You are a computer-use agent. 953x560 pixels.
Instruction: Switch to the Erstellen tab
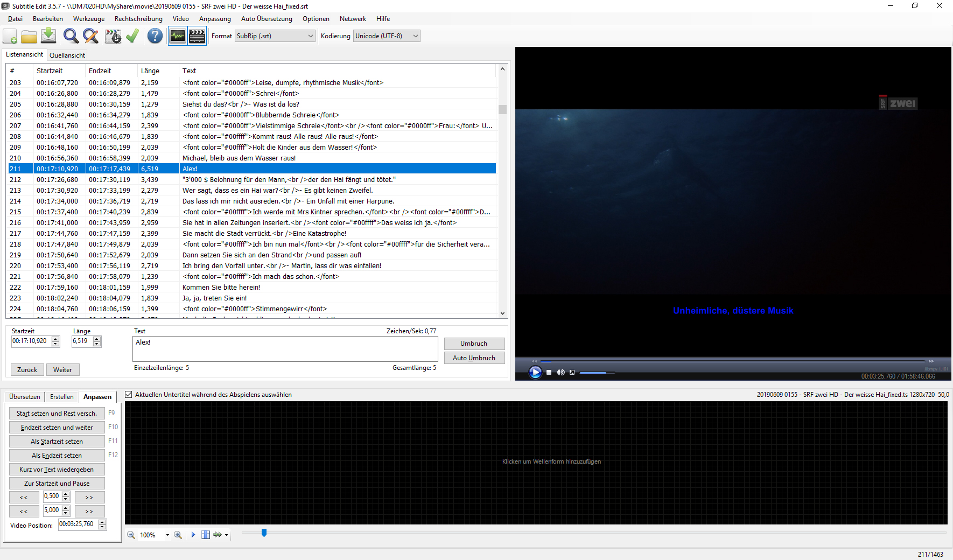62,397
